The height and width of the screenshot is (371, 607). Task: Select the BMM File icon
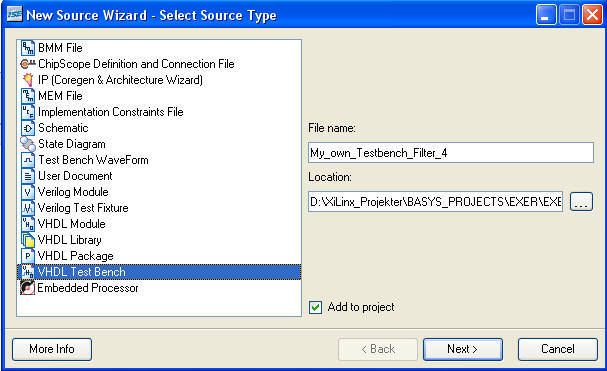[28, 48]
